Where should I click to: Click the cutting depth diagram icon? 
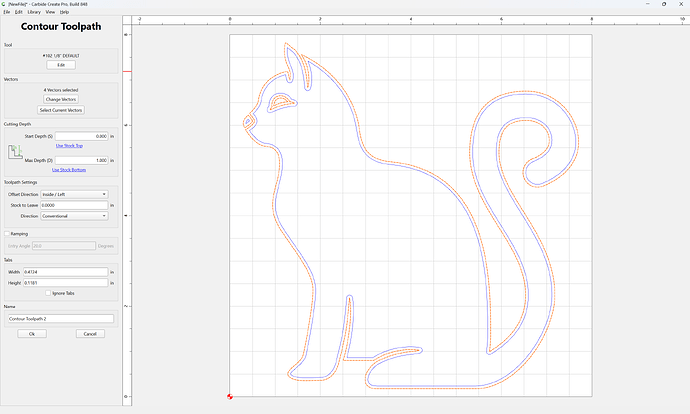click(15, 152)
